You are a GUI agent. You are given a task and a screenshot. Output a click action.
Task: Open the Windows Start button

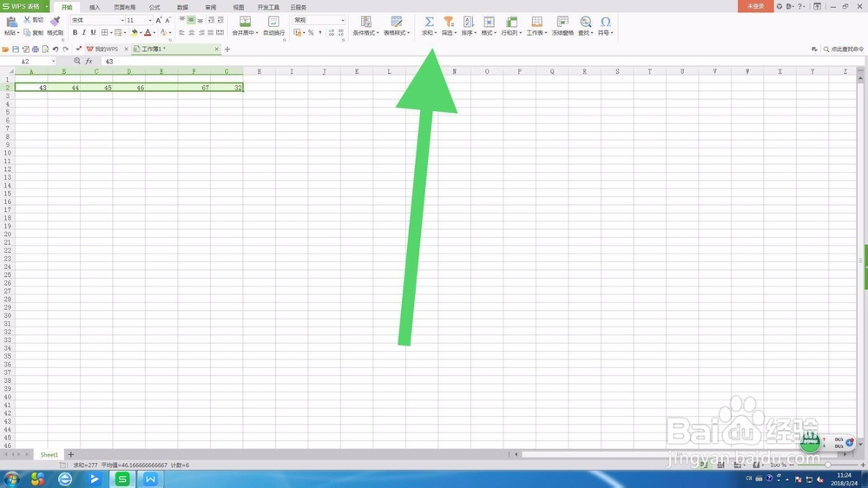point(11,478)
